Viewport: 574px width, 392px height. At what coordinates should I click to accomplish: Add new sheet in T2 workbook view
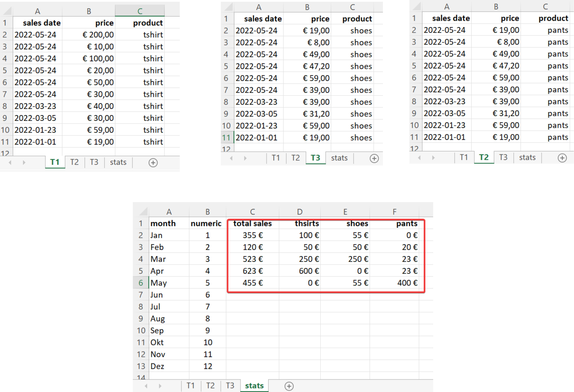562,158
